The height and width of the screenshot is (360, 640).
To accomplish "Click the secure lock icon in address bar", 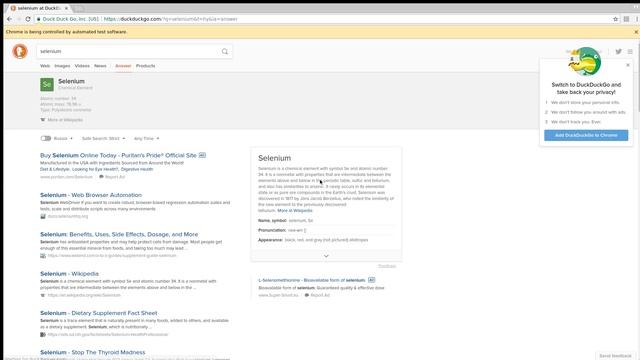I will coord(38,19).
